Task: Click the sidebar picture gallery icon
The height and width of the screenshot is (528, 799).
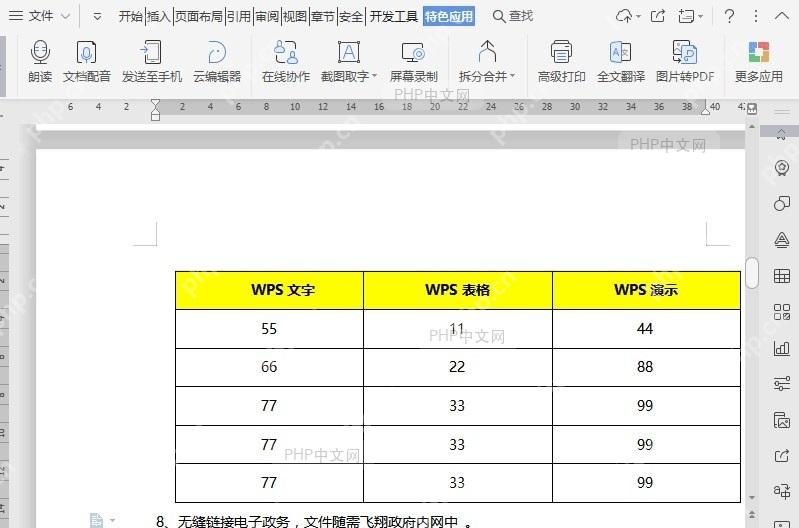Action: [782, 420]
